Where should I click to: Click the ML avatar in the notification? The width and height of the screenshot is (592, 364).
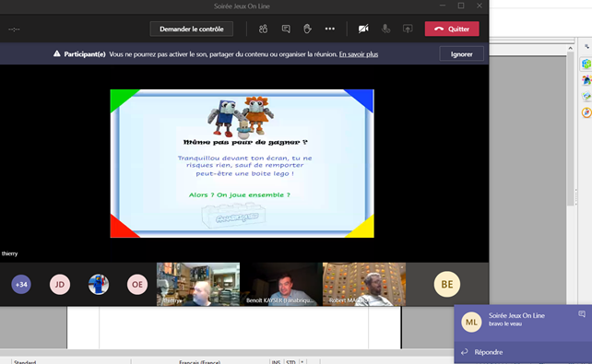471,323
